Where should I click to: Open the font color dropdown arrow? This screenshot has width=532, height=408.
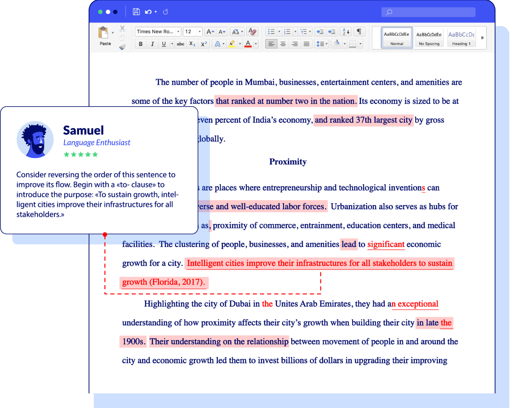point(256,44)
